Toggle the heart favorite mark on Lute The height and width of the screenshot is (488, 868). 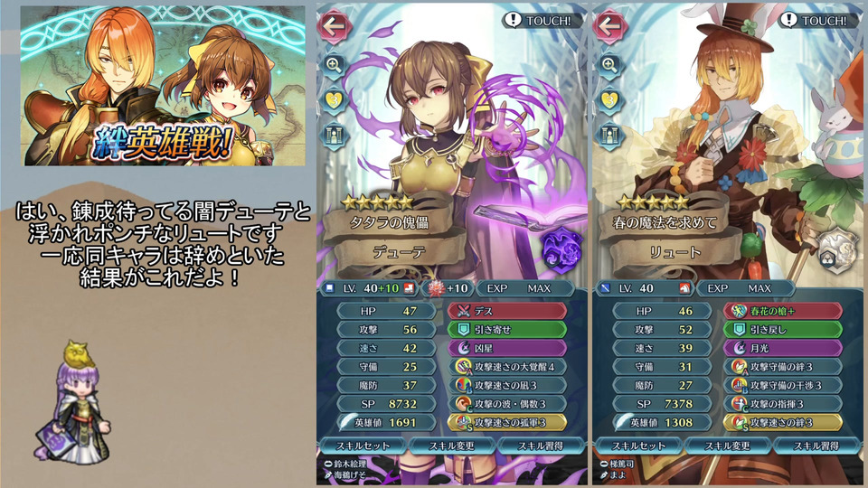tap(609, 100)
